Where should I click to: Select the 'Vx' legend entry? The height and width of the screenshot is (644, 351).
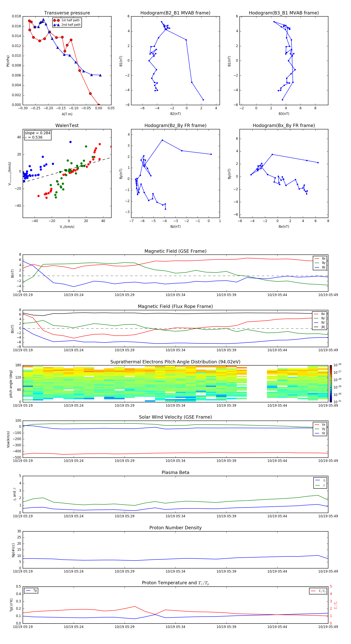coord(320,424)
